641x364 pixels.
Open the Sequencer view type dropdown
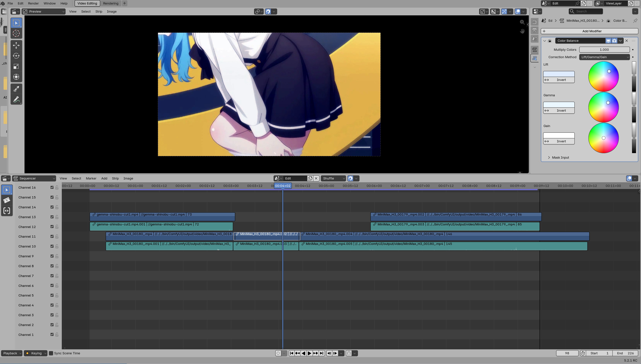coord(34,178)
